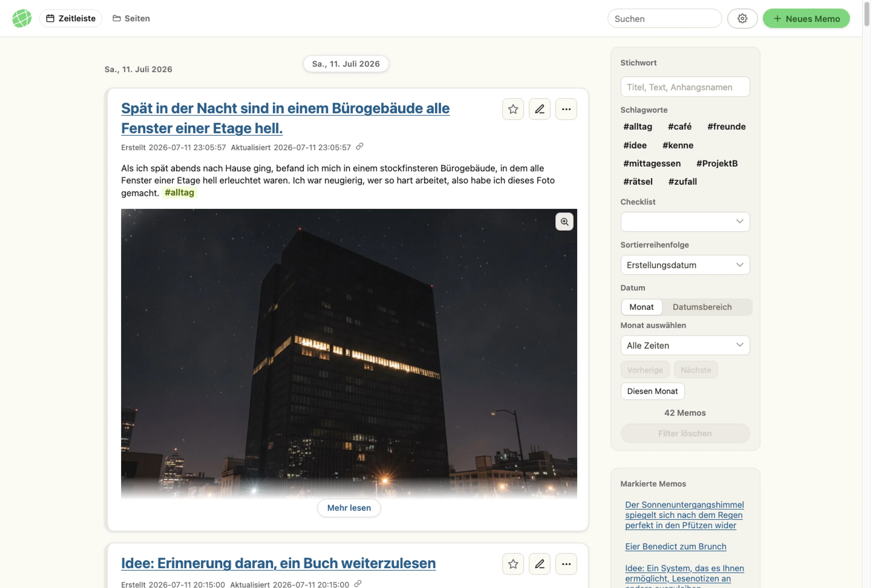Viewport: 871px width, 588px height.
Task: Open marked memo Der Sonnenuntergangshimmel
Action: pyautogui.click(x=684, y=515)
